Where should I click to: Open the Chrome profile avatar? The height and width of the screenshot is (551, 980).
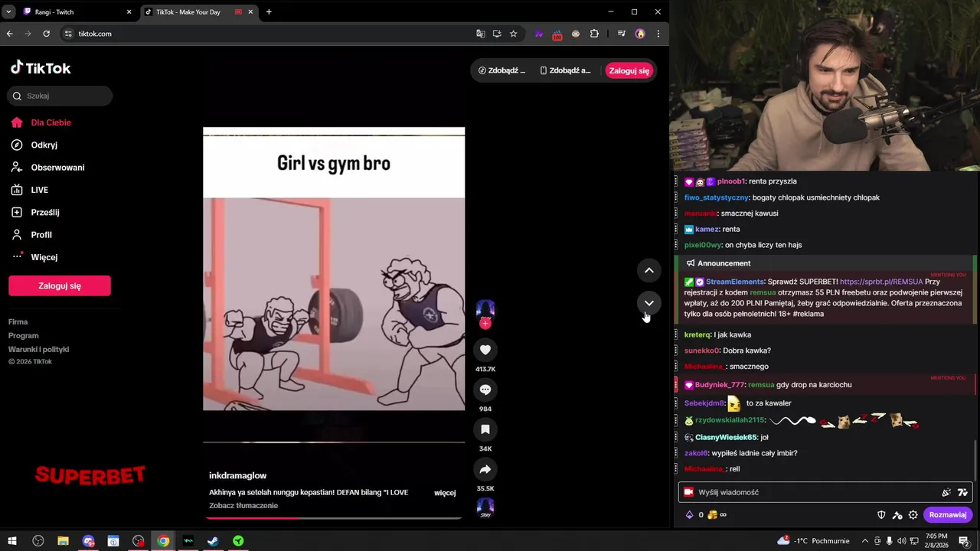point(640,34)
